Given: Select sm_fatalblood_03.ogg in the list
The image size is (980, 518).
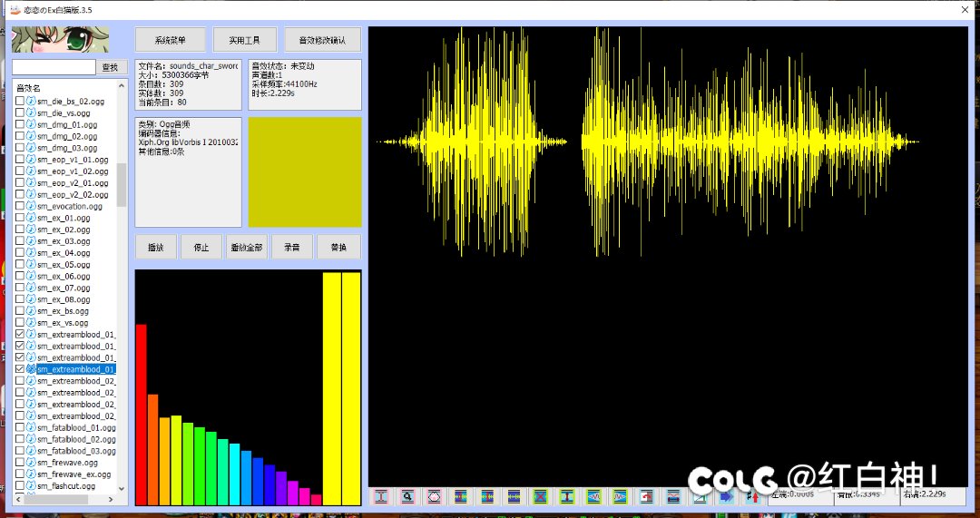Looking at the screenshot, I should coord(76,451).
